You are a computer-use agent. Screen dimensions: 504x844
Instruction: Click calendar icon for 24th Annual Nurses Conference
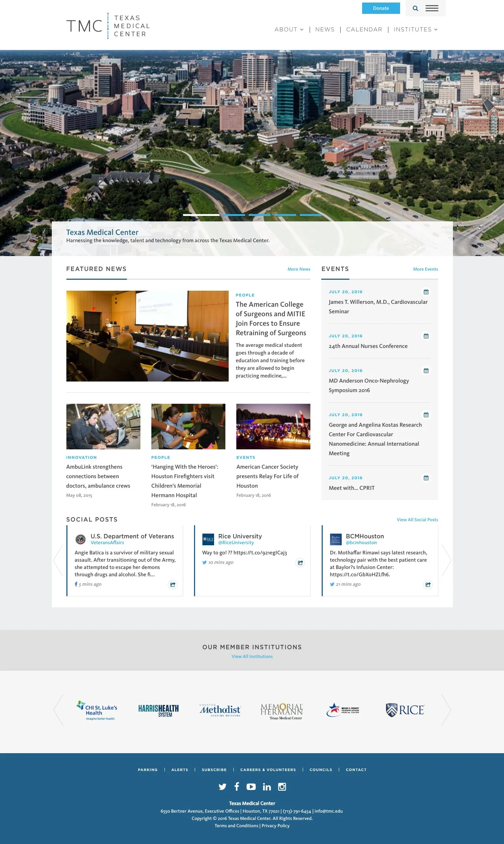point(426,336)
